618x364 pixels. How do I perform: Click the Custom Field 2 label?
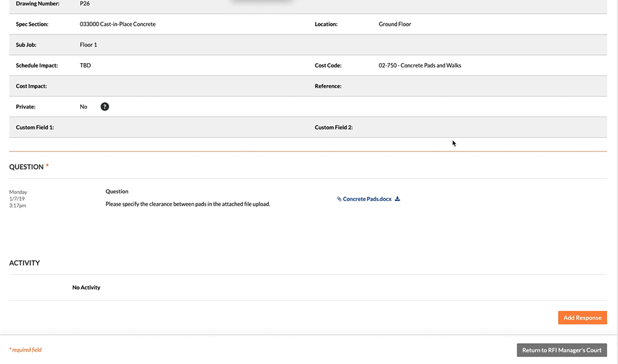click(334, 127)
